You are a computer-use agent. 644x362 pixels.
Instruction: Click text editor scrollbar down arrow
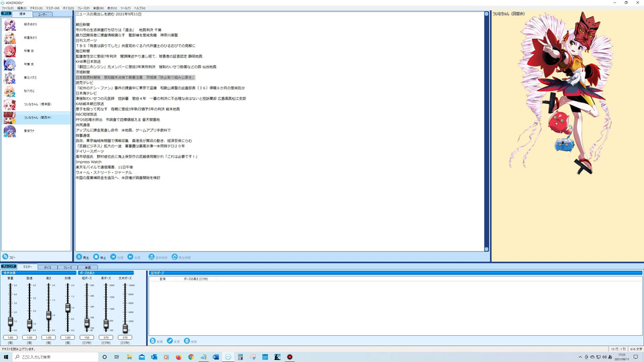tap(486, 249)
